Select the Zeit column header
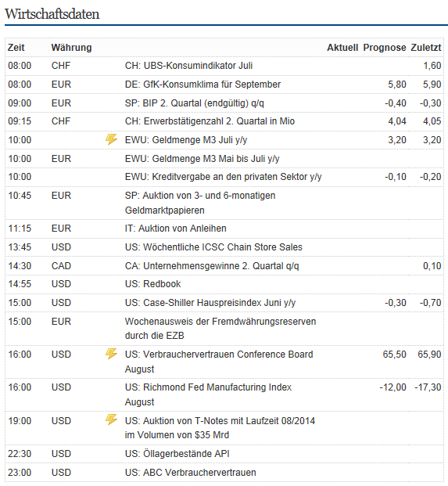The height and width of the screenshot is (486, 448). [x=16, y=48]
